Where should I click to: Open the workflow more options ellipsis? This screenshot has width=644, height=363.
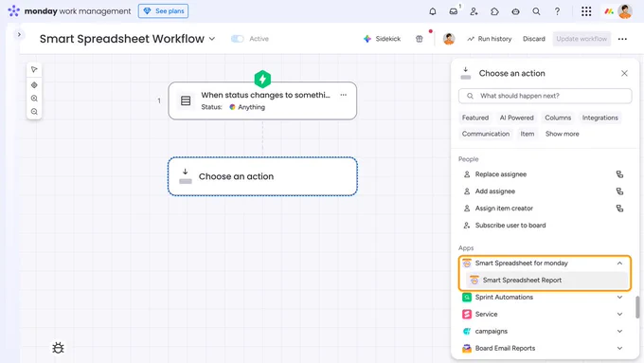[x=622, y=39]
